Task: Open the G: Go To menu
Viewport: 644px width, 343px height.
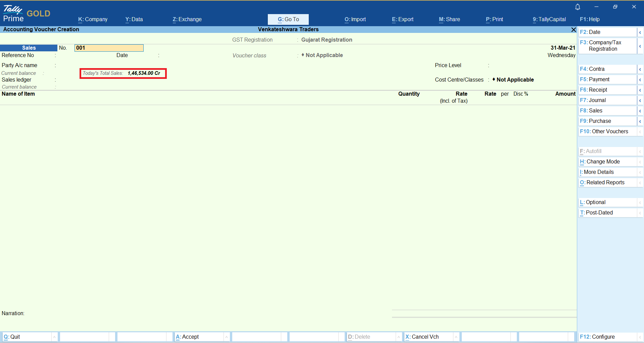Action: coord(288,19)
